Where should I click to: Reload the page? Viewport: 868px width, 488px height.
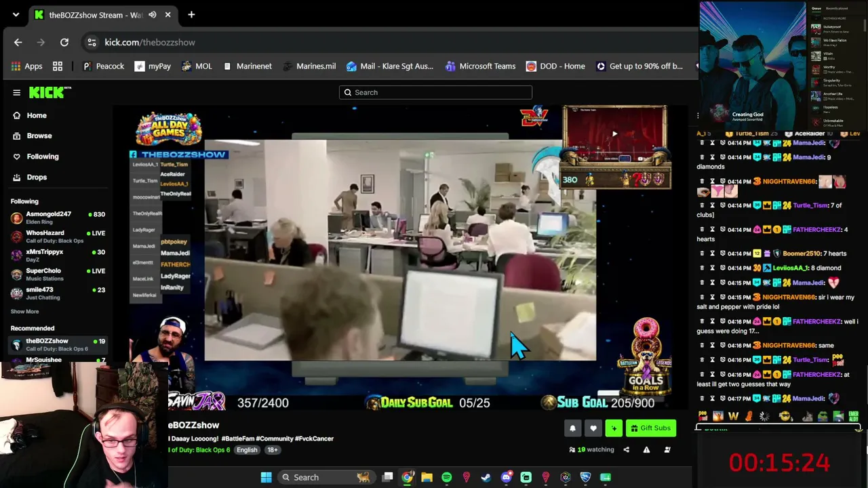point(64,42)
